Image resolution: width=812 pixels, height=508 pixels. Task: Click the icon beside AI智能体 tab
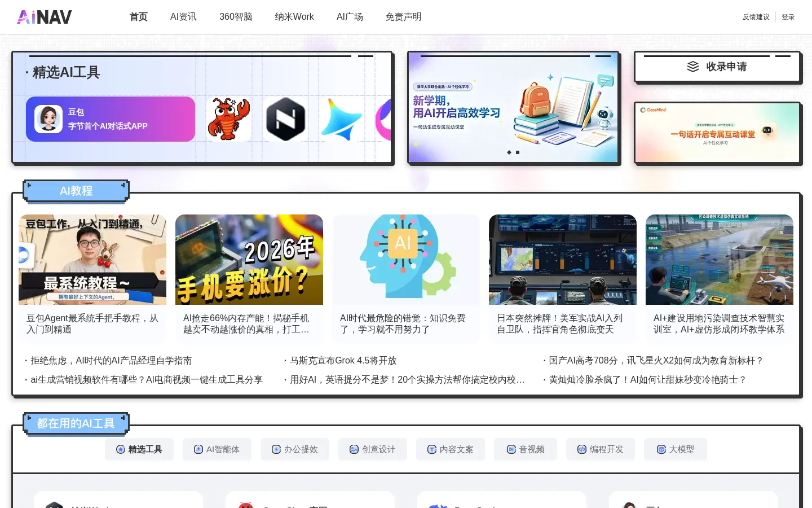coord(198,449)
